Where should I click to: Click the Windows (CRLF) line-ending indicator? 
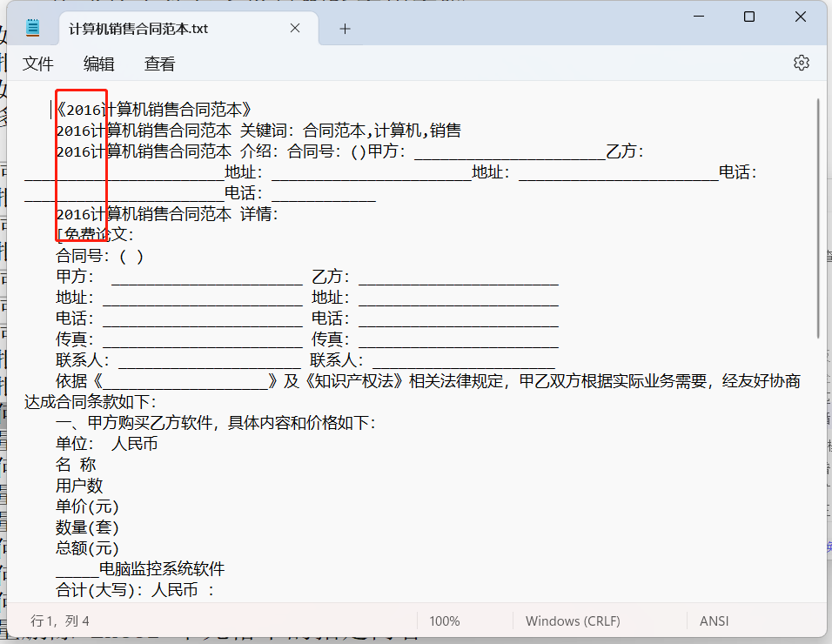[573, 621]
